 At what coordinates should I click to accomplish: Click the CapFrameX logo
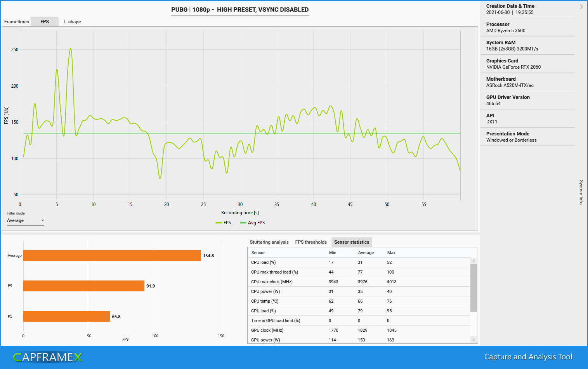[48, 357]
